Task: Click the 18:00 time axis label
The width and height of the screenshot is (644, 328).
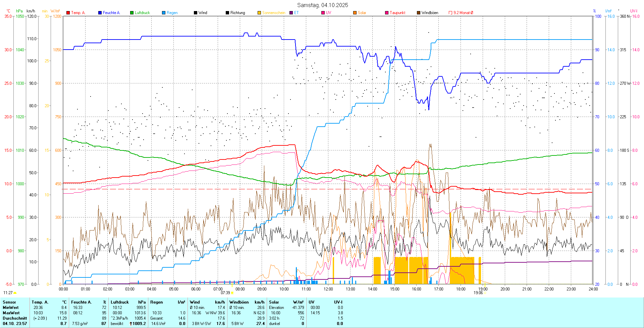Action: point(461,289)
